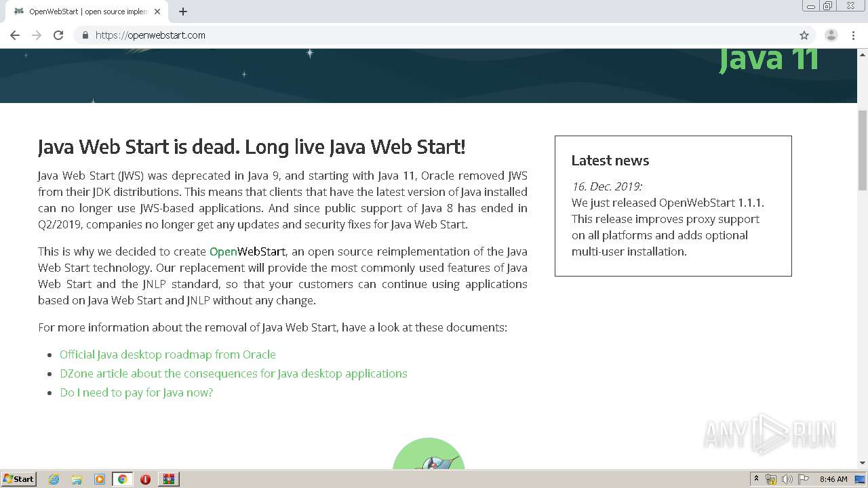
Task: Open WinRAR taskbar icon
Action: coord(169,479)
